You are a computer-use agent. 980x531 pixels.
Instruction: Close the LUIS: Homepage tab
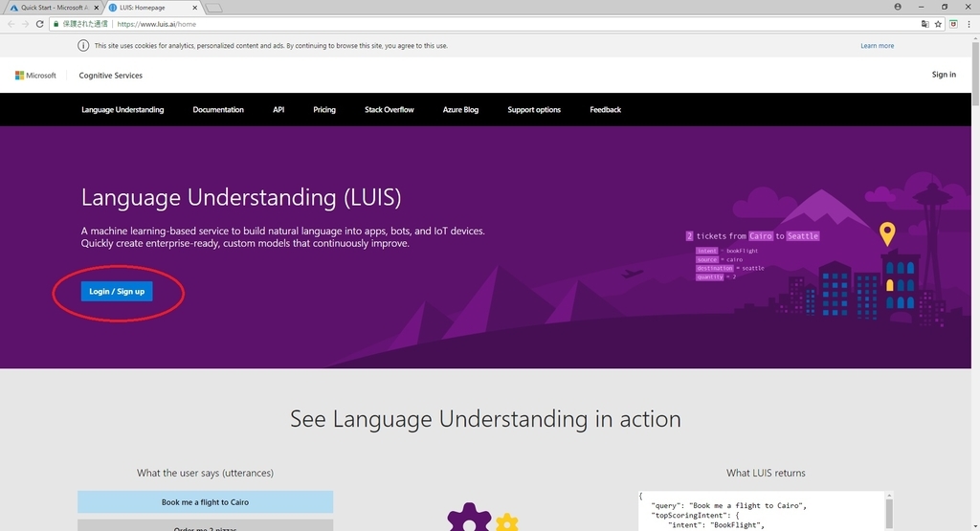coord(195,8)
